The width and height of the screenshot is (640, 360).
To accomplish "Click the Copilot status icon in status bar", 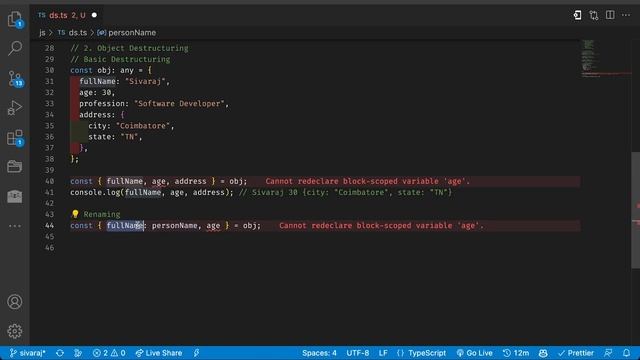I will 543,353.
